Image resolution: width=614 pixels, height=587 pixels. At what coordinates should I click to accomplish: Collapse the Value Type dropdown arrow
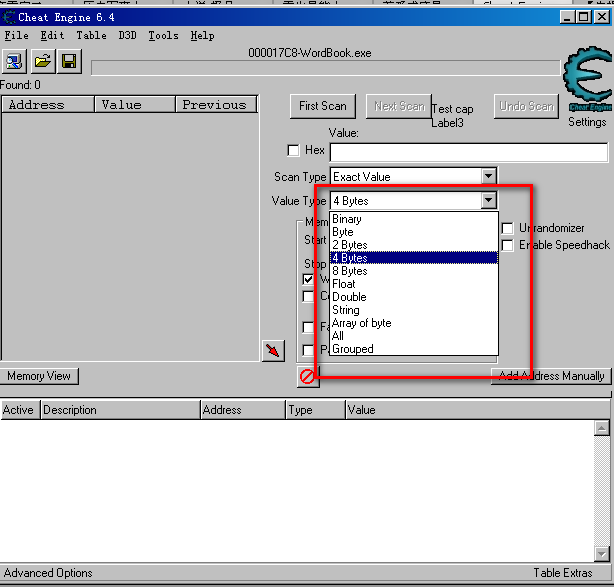(489, 200)
